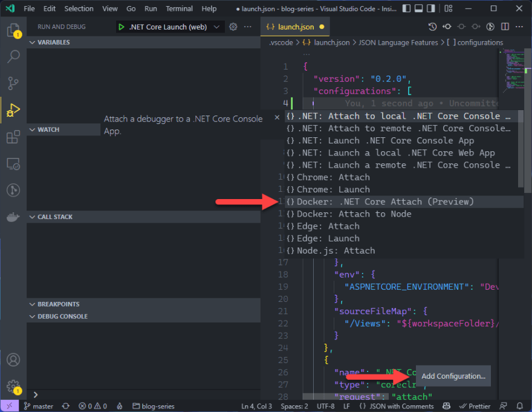Collapse the DEBUG CONSOLE section

pyautogui.click(x=143, y=316)
